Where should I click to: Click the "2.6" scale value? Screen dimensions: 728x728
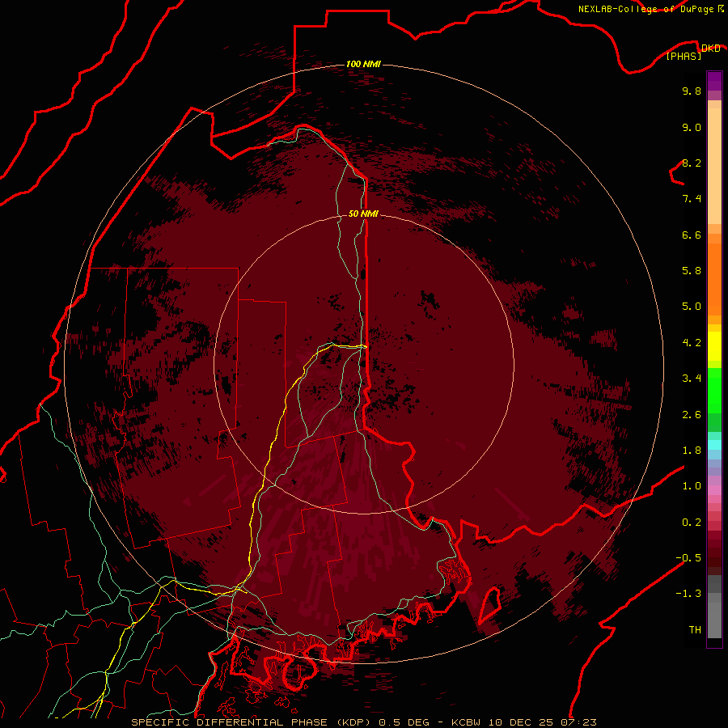pos(692,415)
